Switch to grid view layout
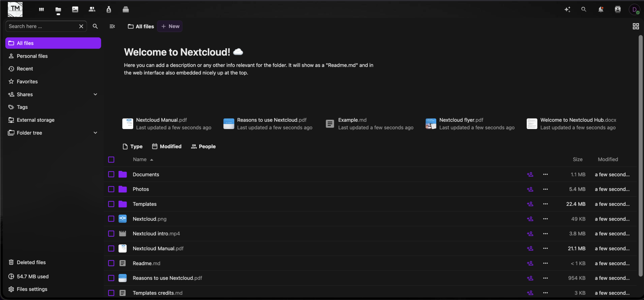 tap(636, 26)
